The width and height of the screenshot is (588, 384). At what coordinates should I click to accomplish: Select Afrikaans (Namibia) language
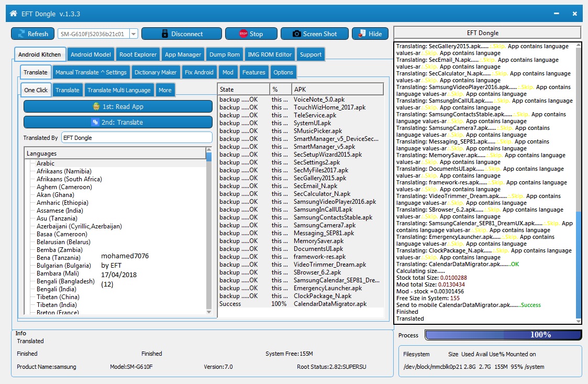[x=64, y=171]
